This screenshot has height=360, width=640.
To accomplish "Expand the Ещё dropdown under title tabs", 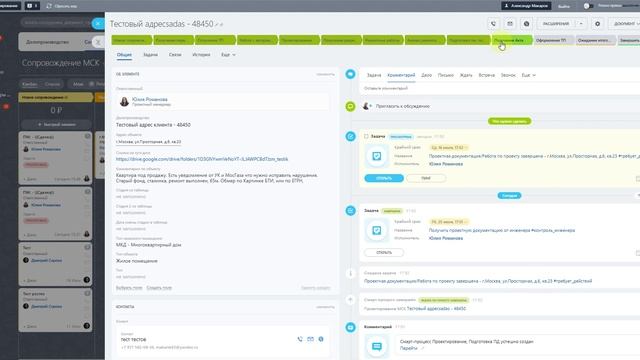I will [228, 55].
